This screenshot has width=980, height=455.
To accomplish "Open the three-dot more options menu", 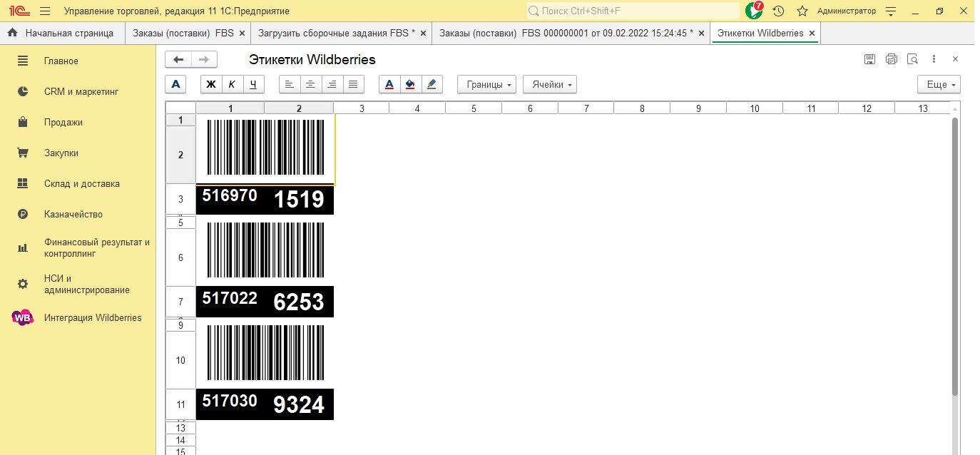I will point(934,59).
